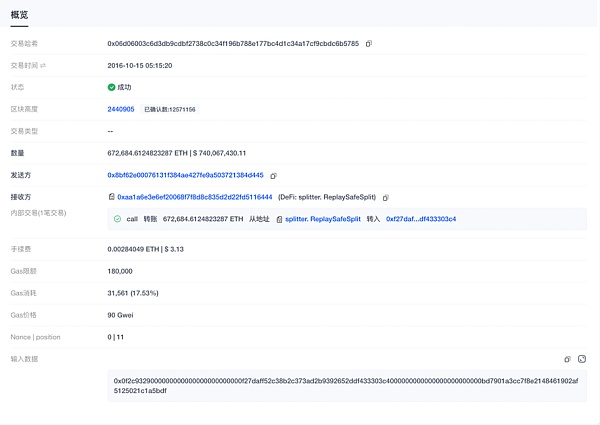Click the contract icon before receiver address
This screenshot has height=425, width=600.
[111, 197]
